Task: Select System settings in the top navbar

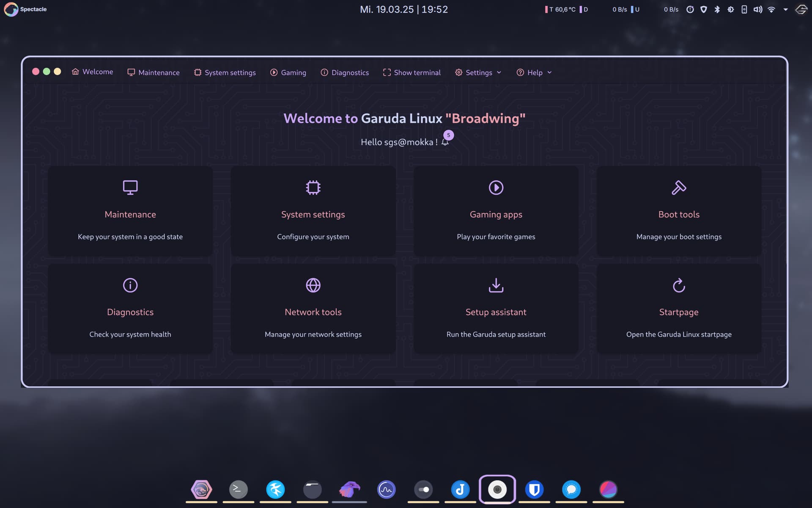Action: [x=225, y=72]
